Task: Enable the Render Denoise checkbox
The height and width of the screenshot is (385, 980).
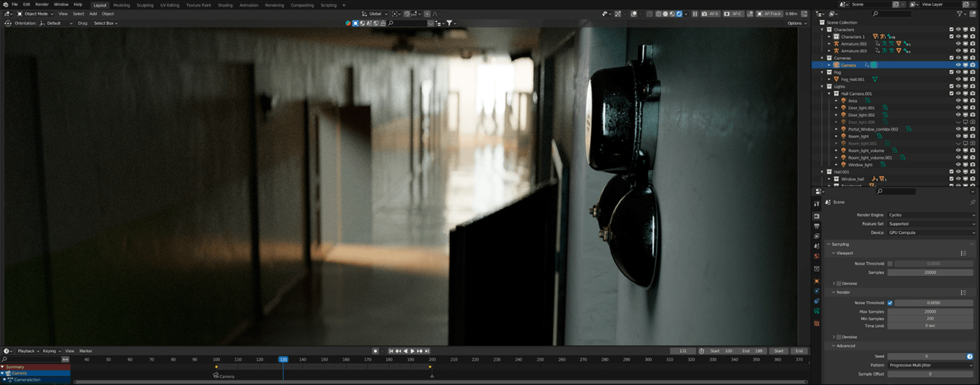Action: click(839, 337)
